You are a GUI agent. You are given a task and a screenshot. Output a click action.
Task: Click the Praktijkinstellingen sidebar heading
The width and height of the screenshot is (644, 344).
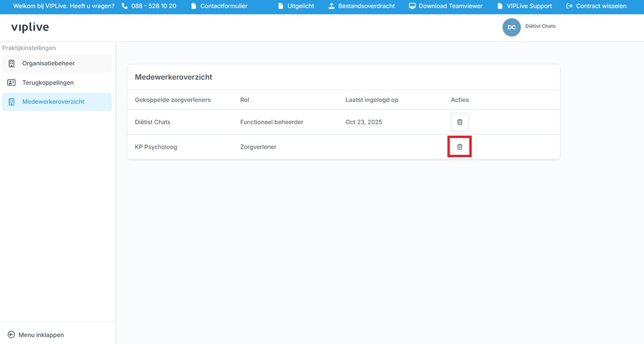point(29,48)
